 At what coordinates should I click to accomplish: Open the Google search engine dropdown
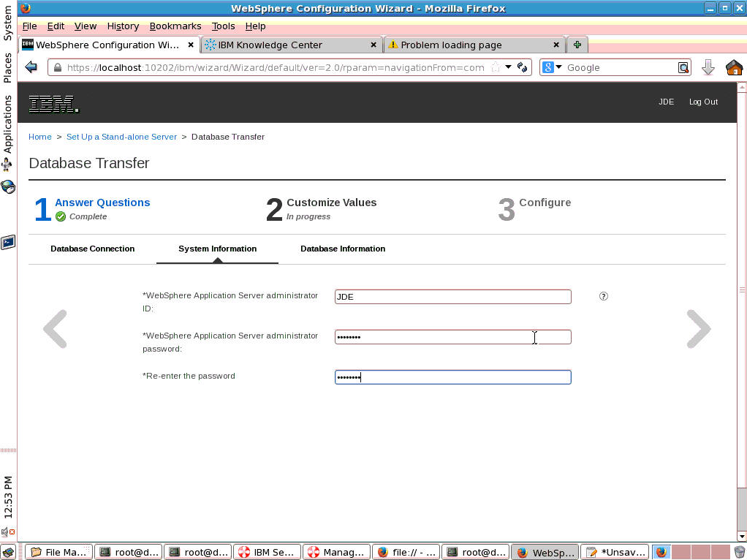(559, 67)
